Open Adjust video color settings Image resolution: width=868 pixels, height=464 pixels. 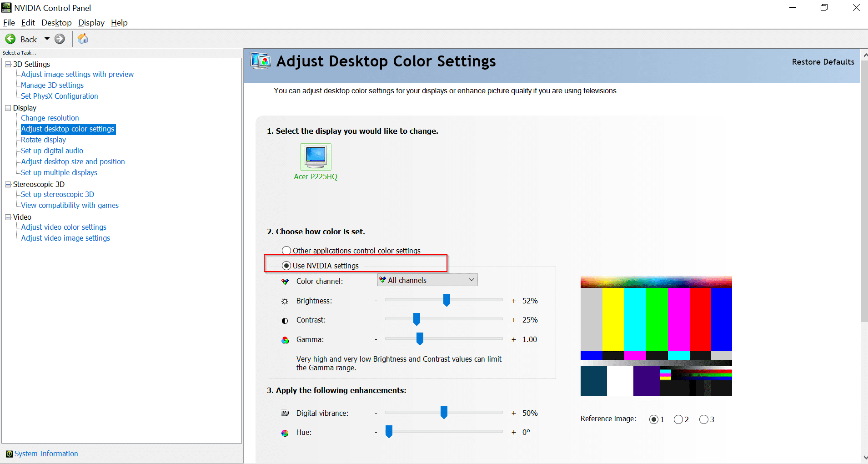click(64, 227)
